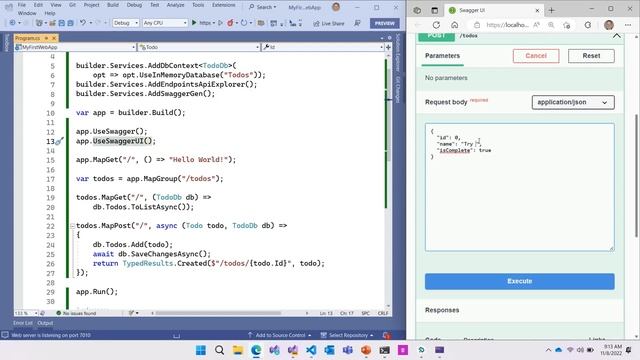This screenshot has height=360, width=640.
Task: Click the Save file icon in toolbar
Action: (62, 23)
